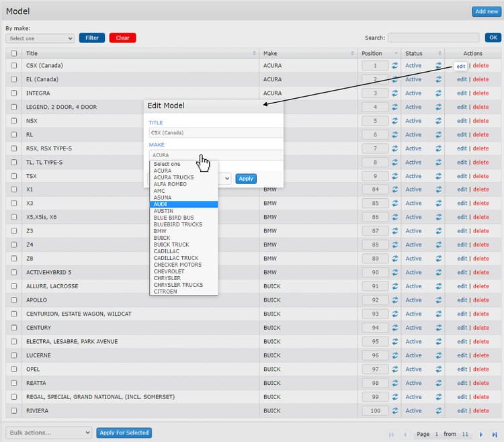
Task: Toggle status icon for X3 row
Action: (438, 204)
